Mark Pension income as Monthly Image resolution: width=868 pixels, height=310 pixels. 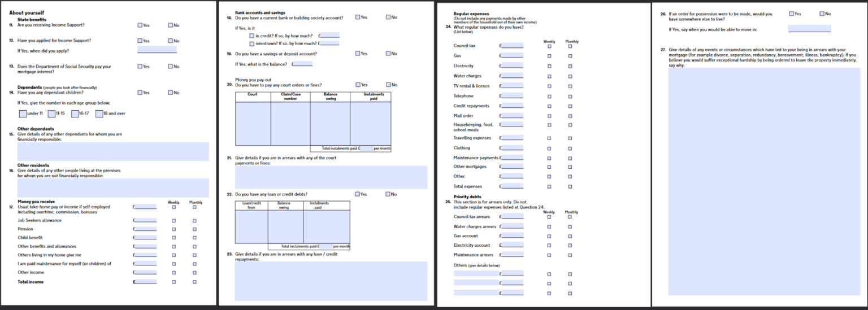pos(194,229)
